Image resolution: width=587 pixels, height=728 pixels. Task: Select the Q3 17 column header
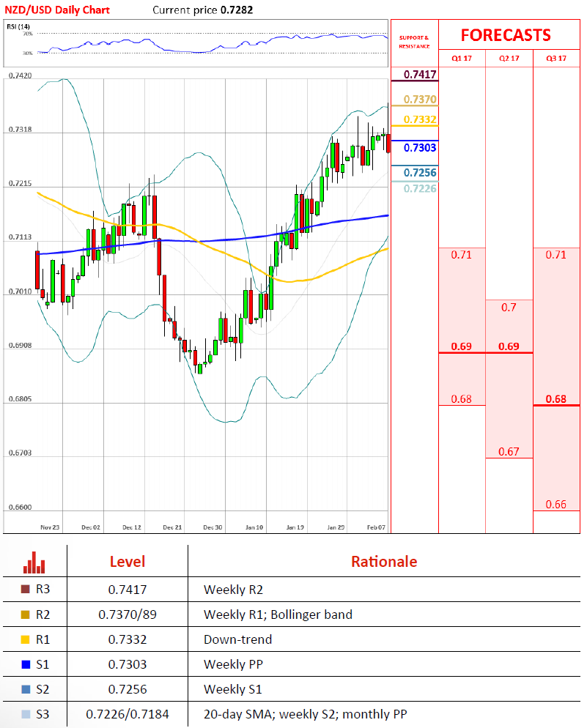(556, 59)
